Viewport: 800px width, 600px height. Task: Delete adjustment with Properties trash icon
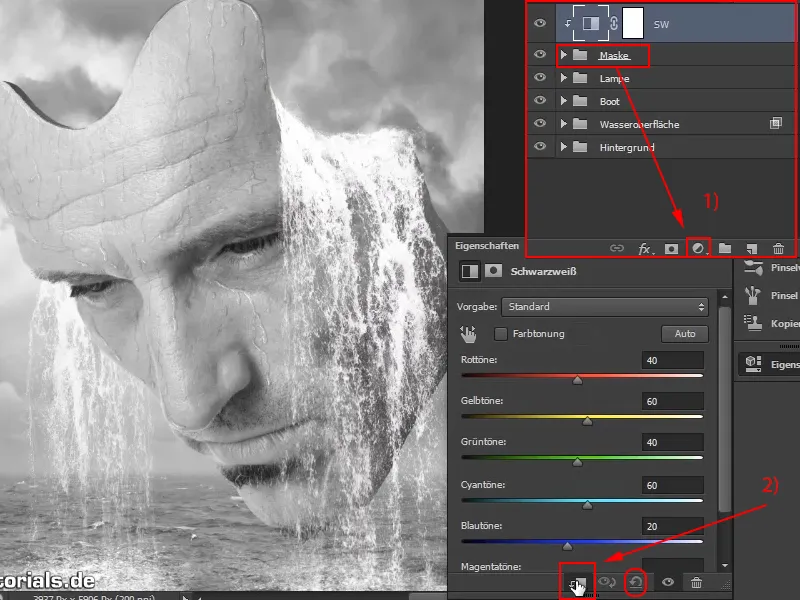[x=696, y=582]
